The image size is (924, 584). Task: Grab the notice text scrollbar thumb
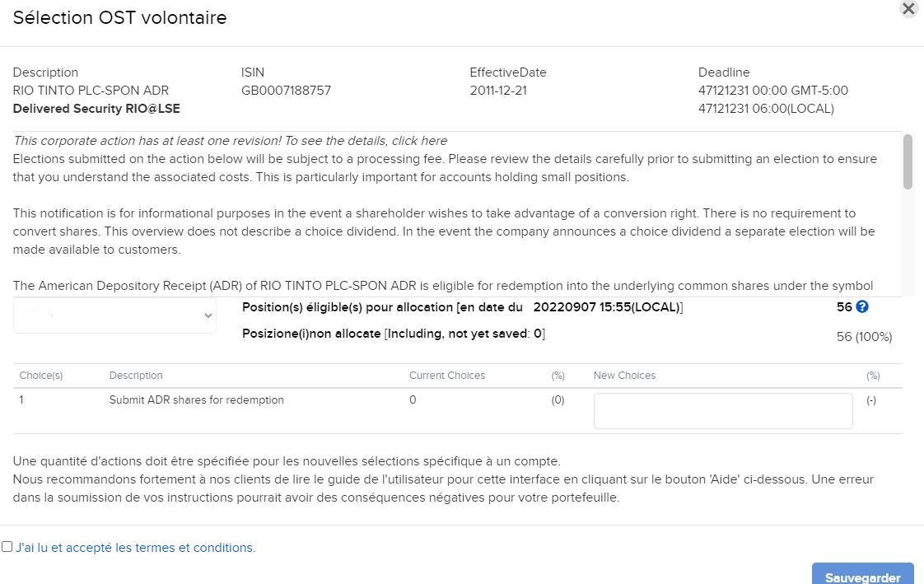point(908,162)
